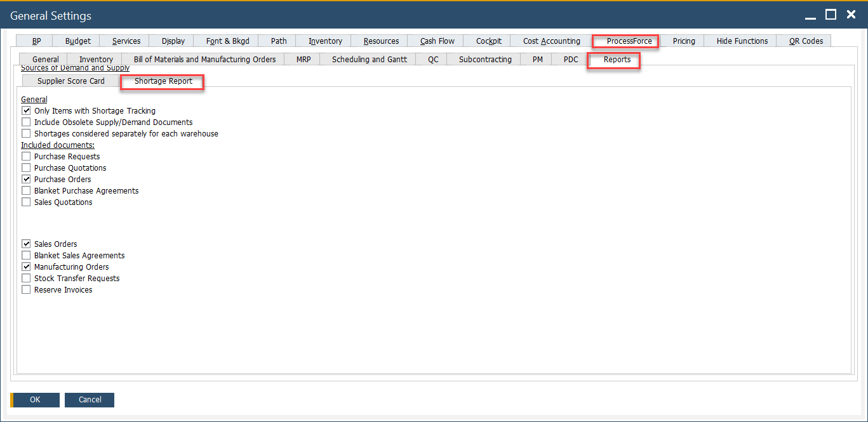Open the Hide Functions tab

click(x=740, y=41)
